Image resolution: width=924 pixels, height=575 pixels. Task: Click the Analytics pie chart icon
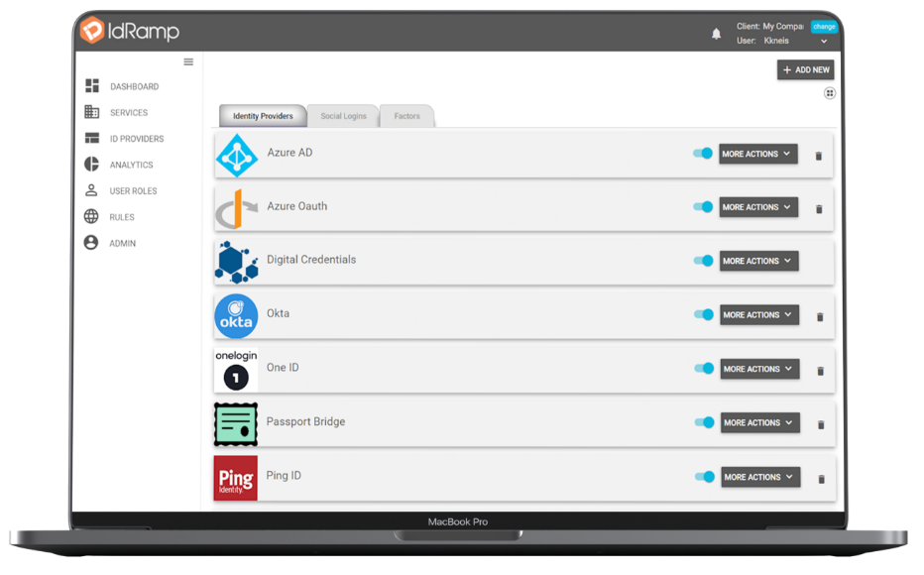coord(91,164)
